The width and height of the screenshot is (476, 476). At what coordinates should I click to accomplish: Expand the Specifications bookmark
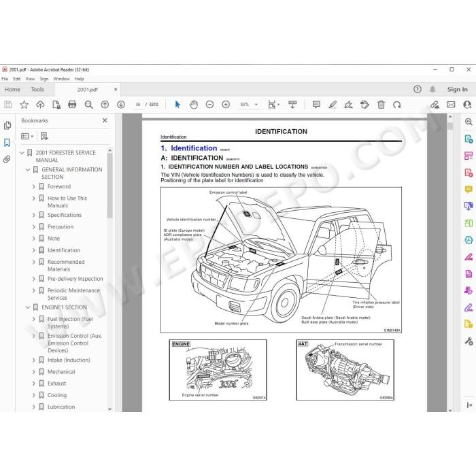(x=34, y=216)
